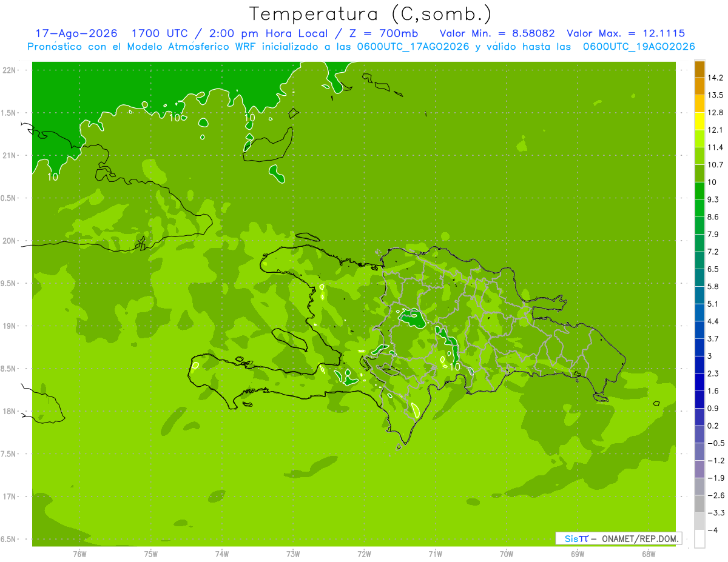The image size is (728, 562).
Task: Pick orange legend color between 14.2 and 13.5
Action: (700, 86)
